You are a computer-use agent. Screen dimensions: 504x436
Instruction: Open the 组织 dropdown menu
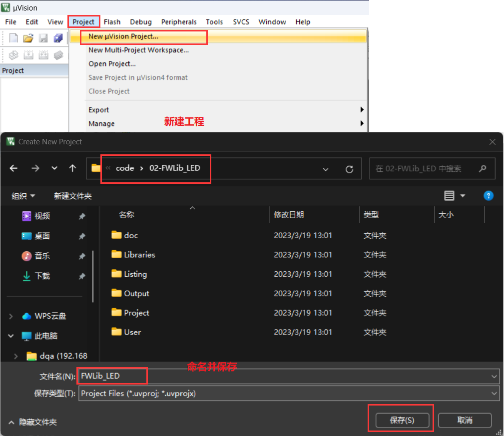pyautogui.click(x=23, y=196)
